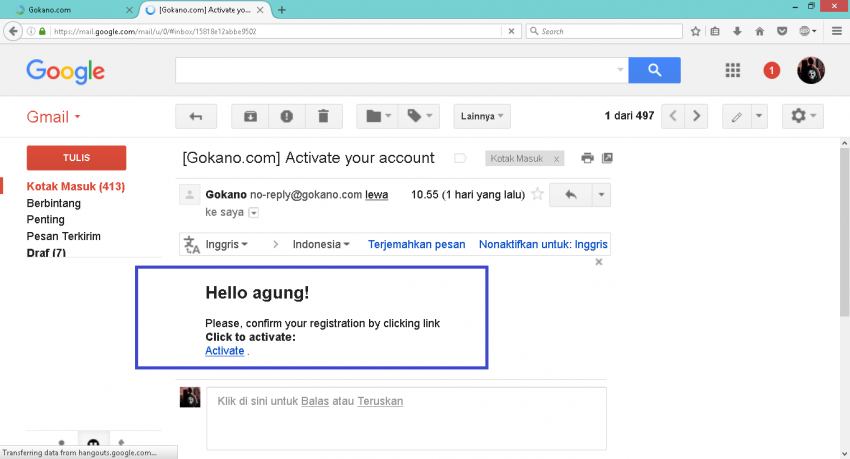Click the Balas reply link
This screenshot has width=850, height=459.
(x=315, y=401)
